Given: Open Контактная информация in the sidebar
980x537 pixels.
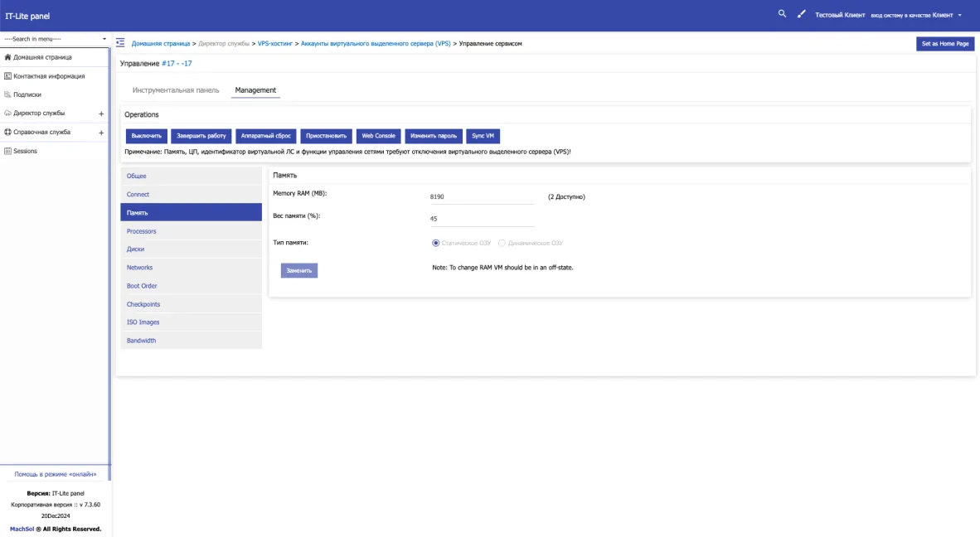Looking at the screenshot, I should tap(49, 75).
